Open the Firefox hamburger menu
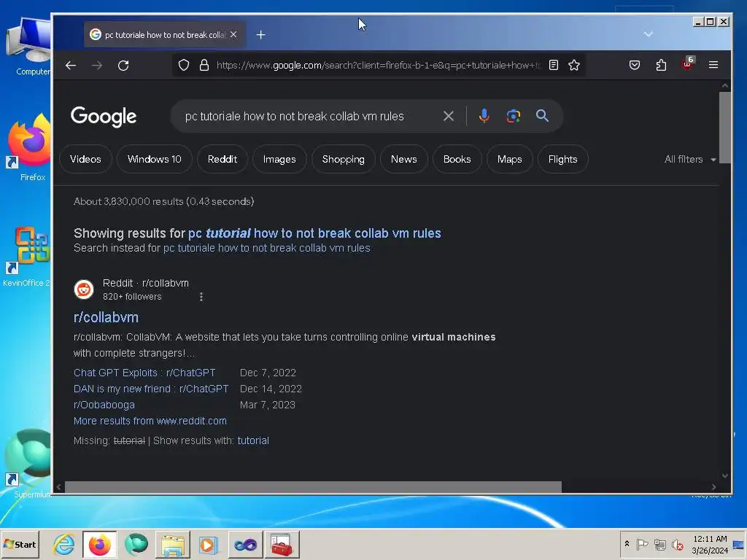Image resolution: width=747 pixels, height=560 pixels. click(x=713, y=65)
